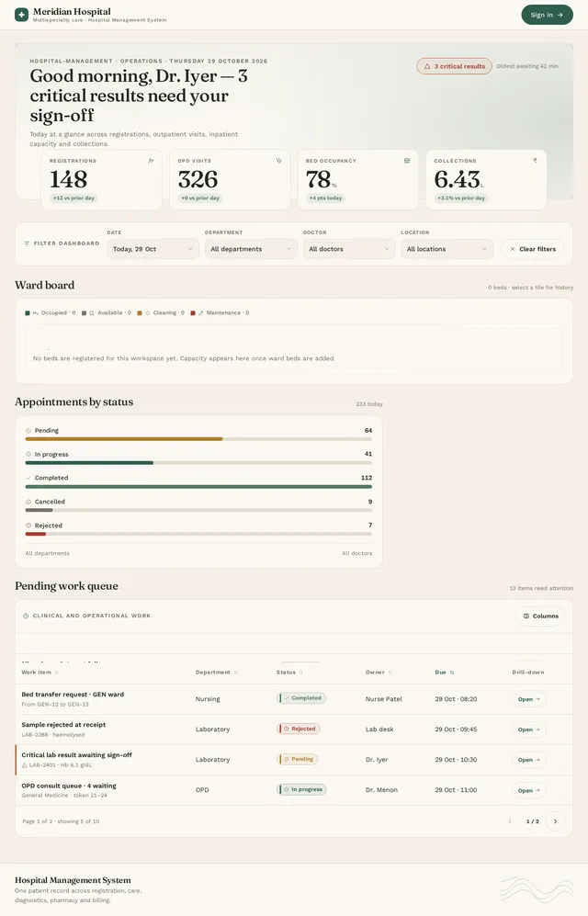Viewport: 588px width, 916px height.
Task: Sort by the Owner column header
Action: 379,673
